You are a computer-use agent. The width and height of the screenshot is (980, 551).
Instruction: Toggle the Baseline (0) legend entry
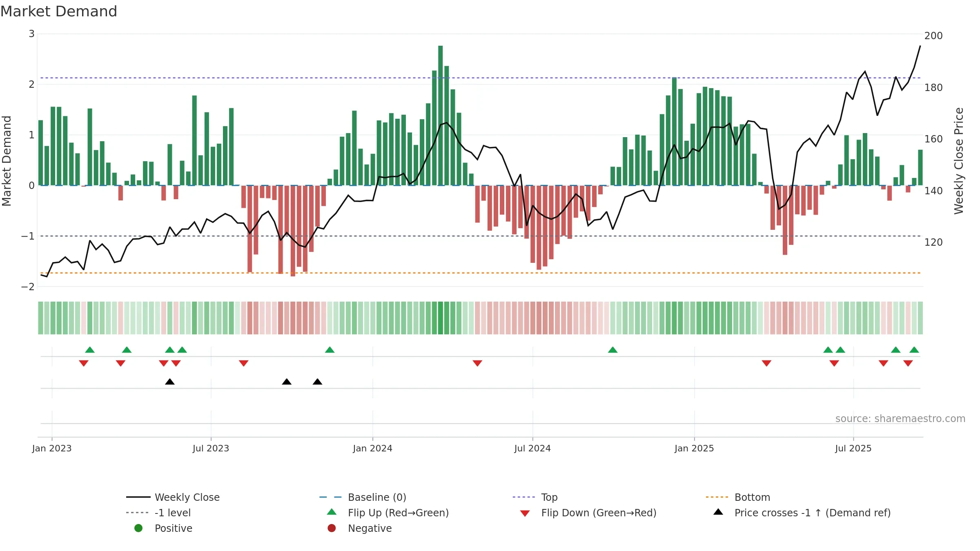(x=363, y=497)
